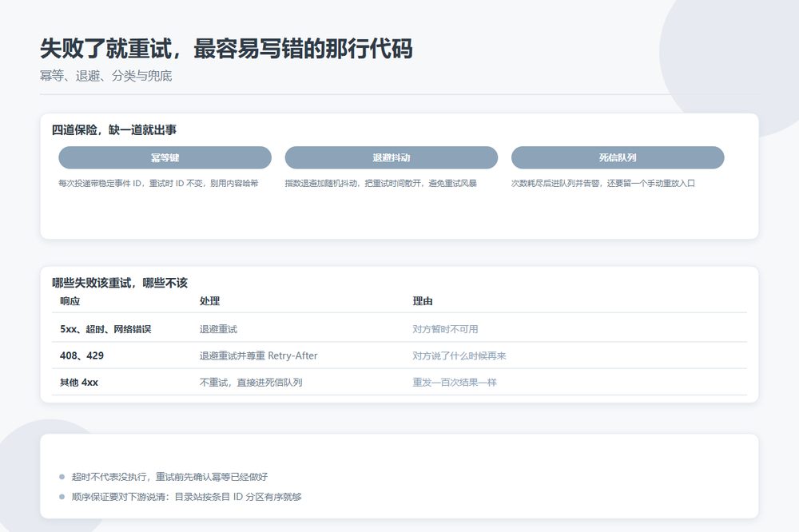Click the description 次数耗尽后进队列并告警

603,183
